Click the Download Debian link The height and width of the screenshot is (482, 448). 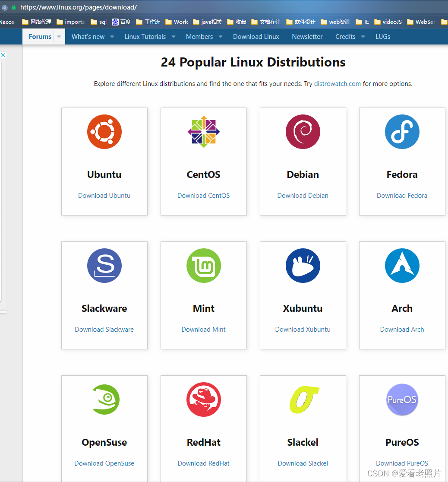click(303, 196)
